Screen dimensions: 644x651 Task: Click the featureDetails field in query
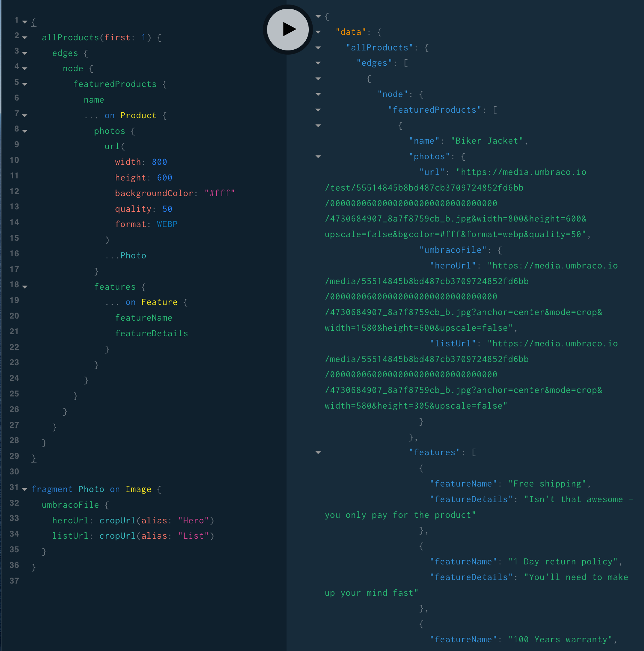pyautogui.click(x=152, y=333)
